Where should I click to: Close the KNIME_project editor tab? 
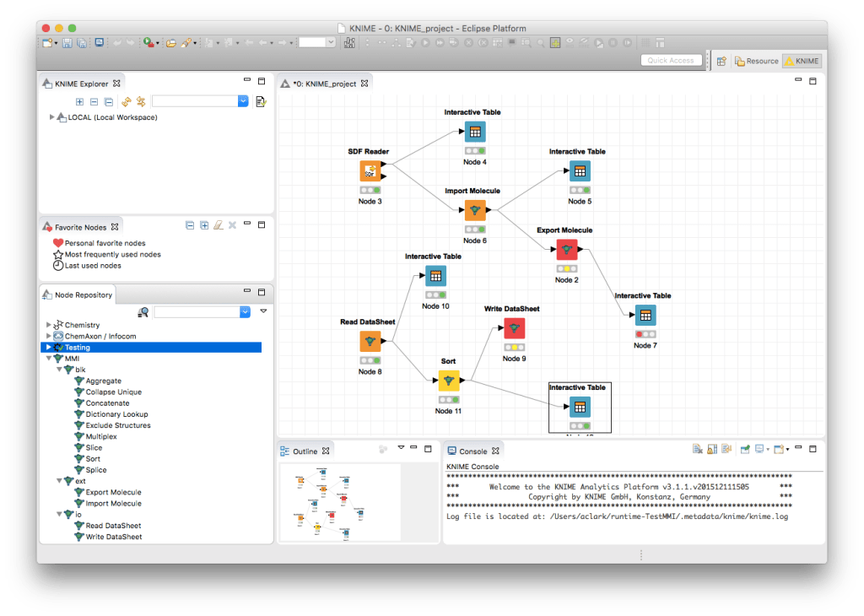(x=364, y=84)
